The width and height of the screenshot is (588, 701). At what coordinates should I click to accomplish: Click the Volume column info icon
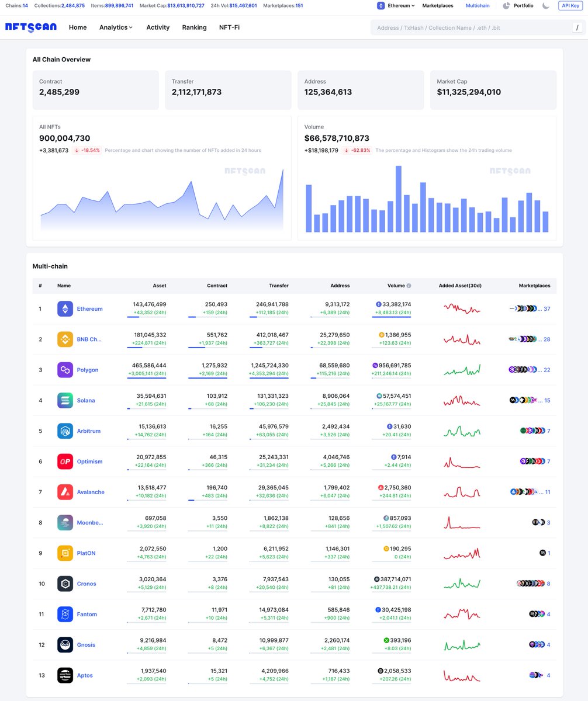[409, 286]
